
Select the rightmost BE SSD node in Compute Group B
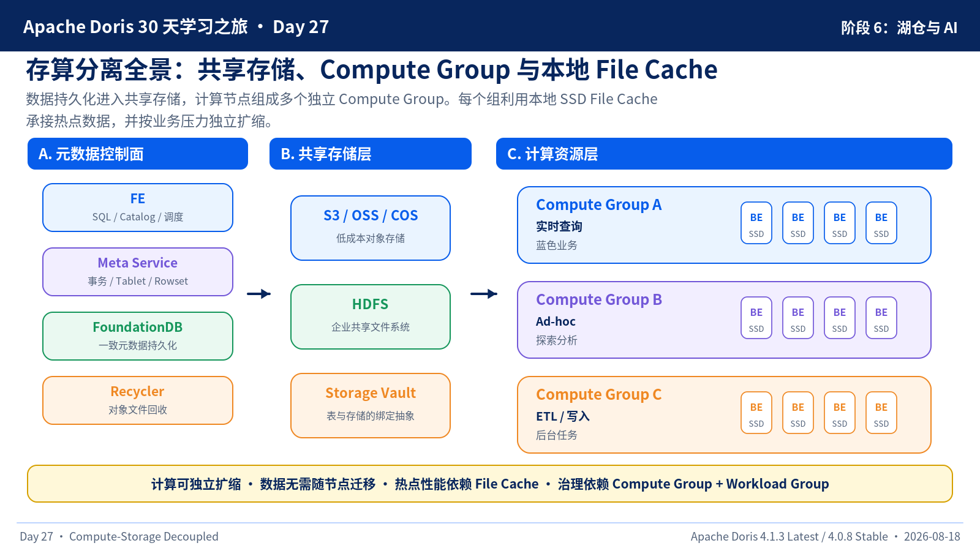pyautogui.click(x=881, y=318)
